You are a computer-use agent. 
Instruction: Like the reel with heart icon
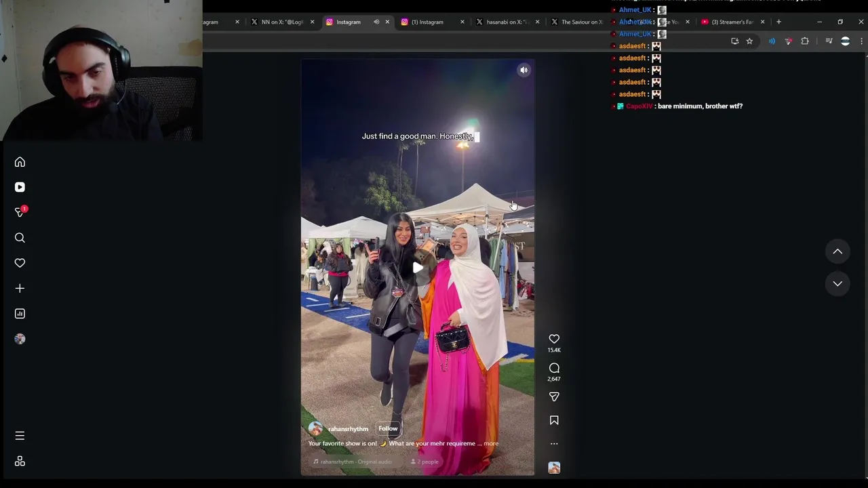pos(554,339)
